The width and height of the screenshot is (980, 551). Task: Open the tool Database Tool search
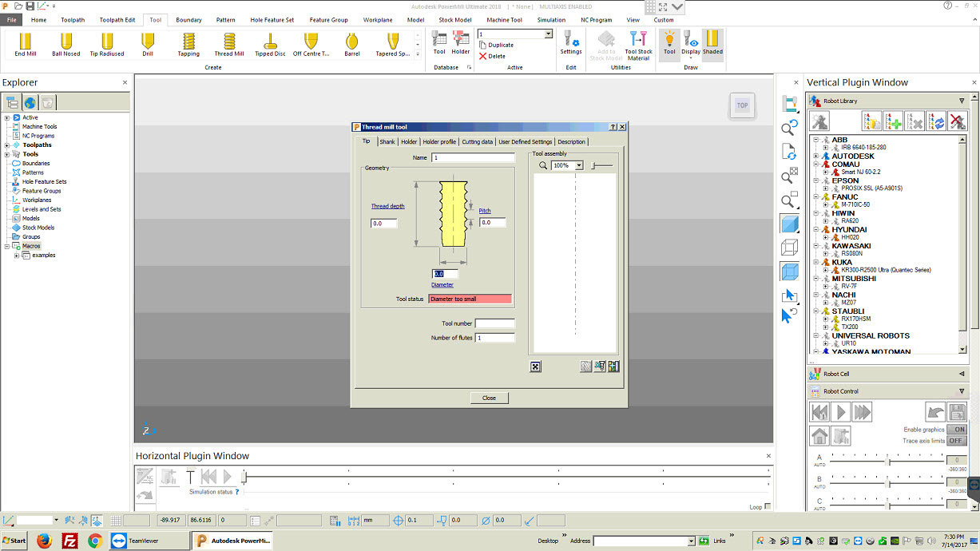point(439,43)
